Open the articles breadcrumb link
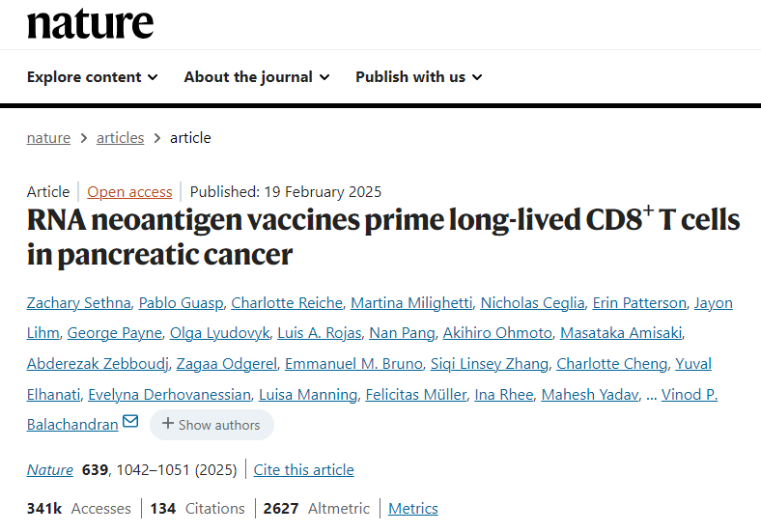The width and height of the screenshot is (761, 532). pos(120,137)
